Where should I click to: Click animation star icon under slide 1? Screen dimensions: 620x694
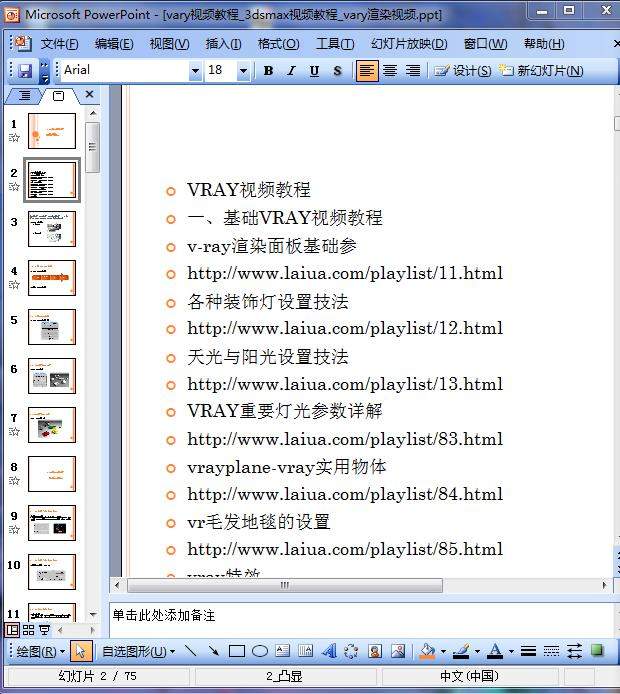point(14,138)
